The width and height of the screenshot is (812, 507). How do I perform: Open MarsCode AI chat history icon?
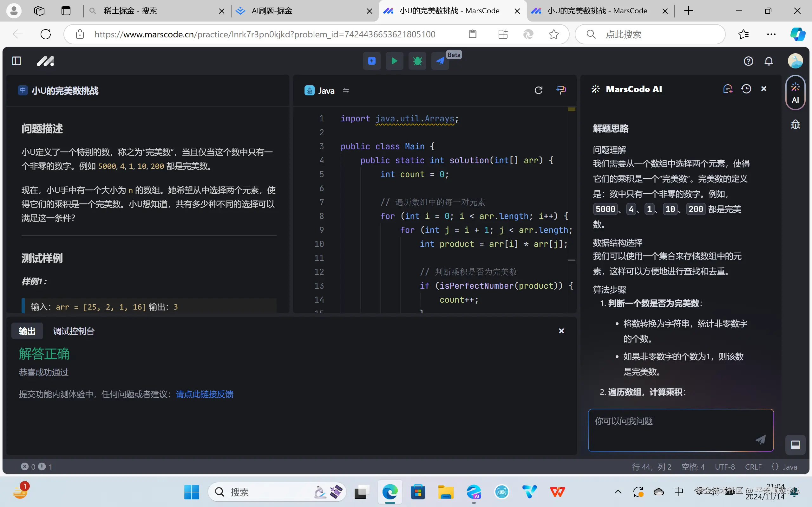746,89
